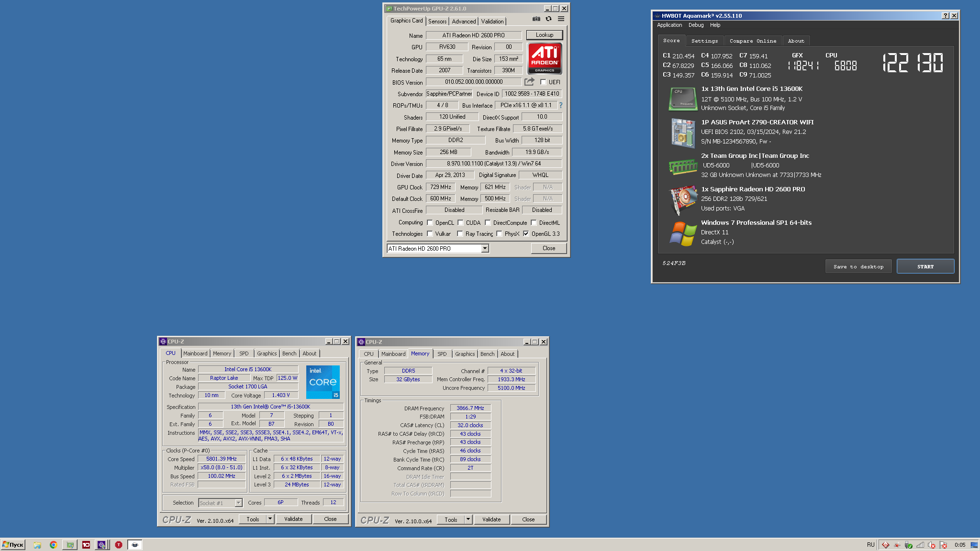Click the GPU-Z taskbar icon
The width and height of the screenshot is (980, 551).
(x=70, y=545)
